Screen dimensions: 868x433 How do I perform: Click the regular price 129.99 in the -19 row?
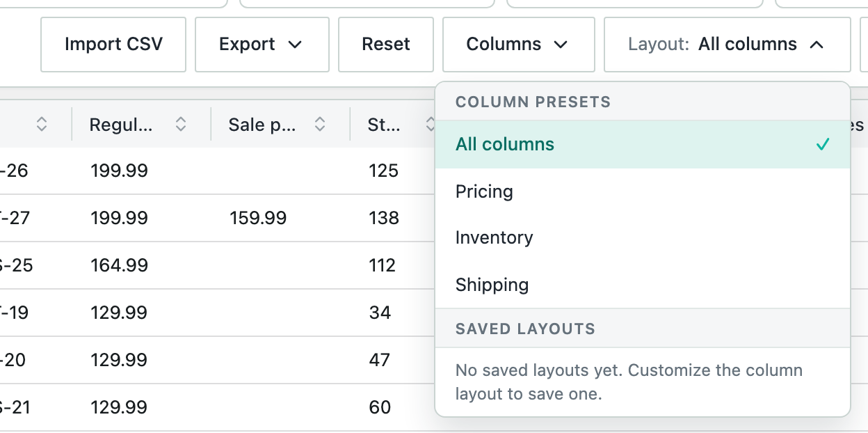pyautogui.click(x=119, y=313)
